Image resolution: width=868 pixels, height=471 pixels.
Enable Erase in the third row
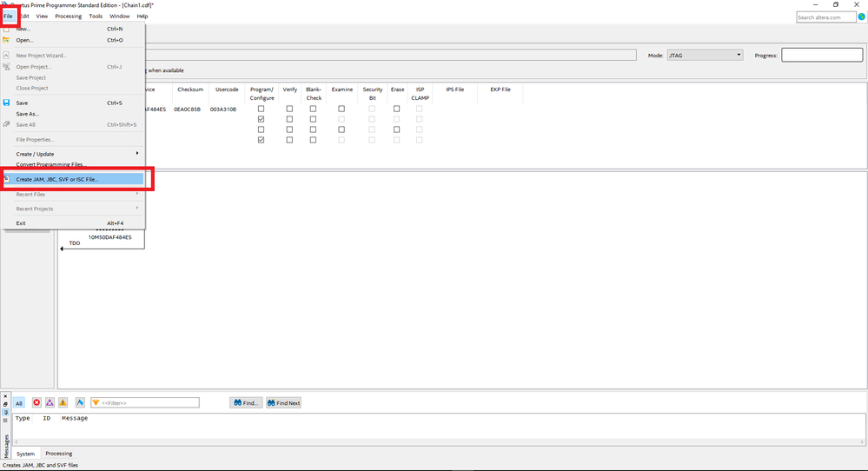(x=397, y=129)
